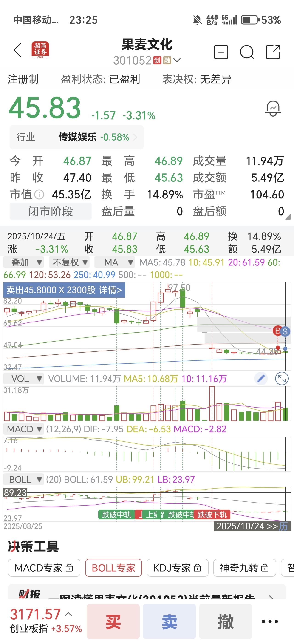The image size is (294, 644).
Task: Tap the 跌破下轨 signal label
Action: [212, 515]
